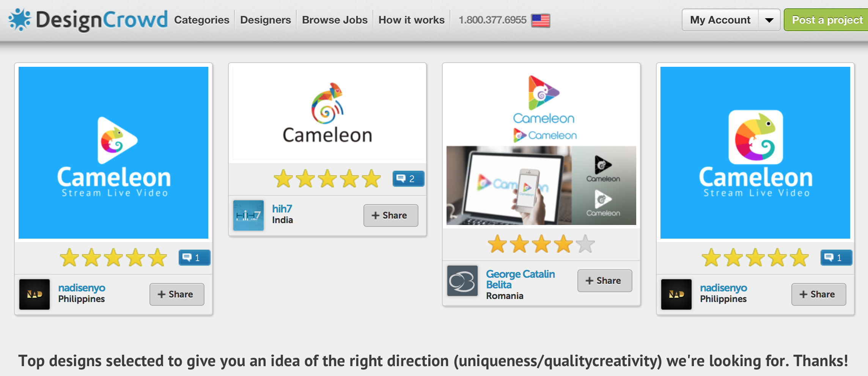The image size is (868, 376).
Task: Expand the My Account dropdown arrow
Action: tap(769, 20)
